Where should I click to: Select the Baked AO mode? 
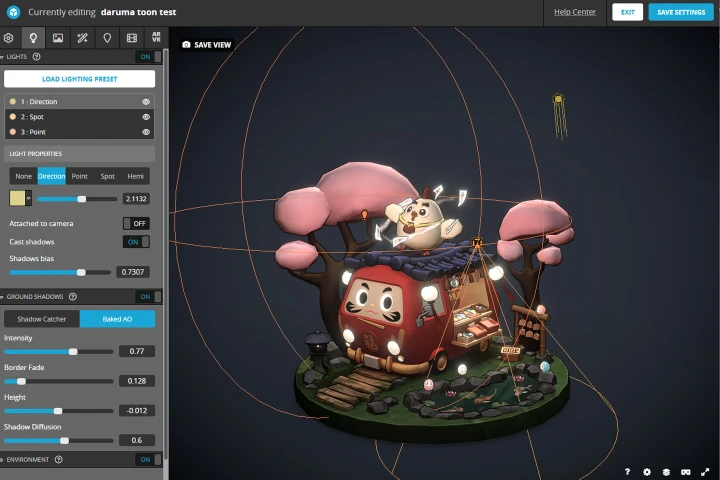point(118,319)
